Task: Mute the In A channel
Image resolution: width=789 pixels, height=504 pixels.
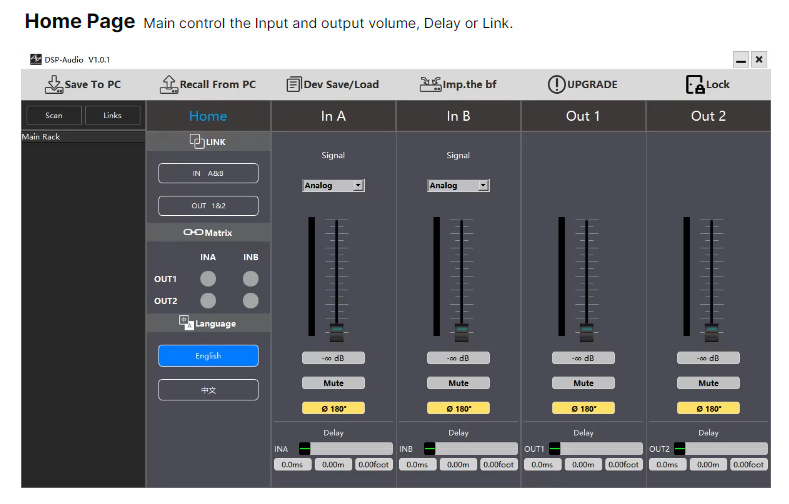Action: pos(333,383)
